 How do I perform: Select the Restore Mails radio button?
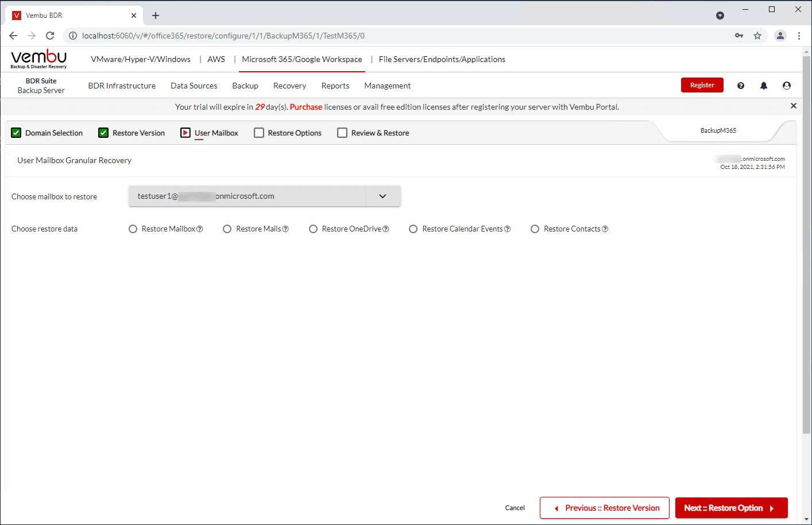click(x=227, y=229)
